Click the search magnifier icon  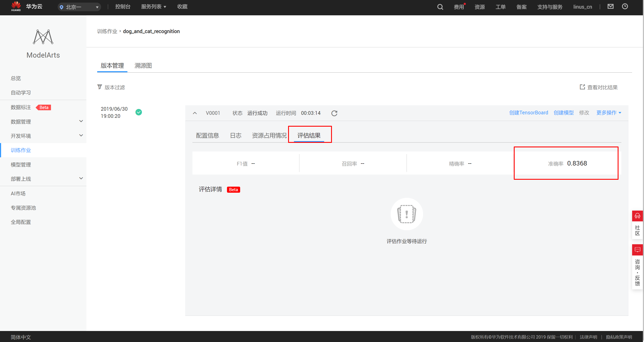(440, 7)
